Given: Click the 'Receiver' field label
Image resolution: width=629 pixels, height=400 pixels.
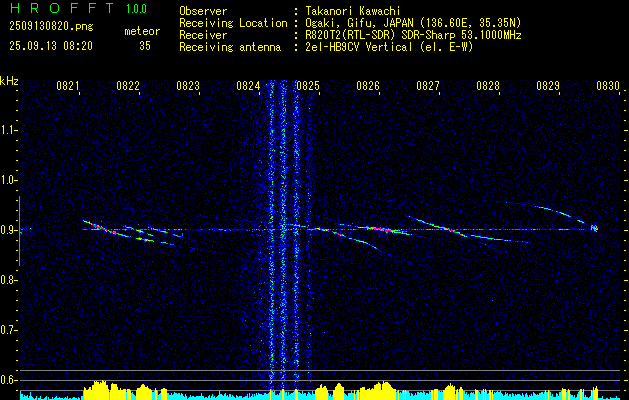Looking at the screenshot, I should coord(203,35).
